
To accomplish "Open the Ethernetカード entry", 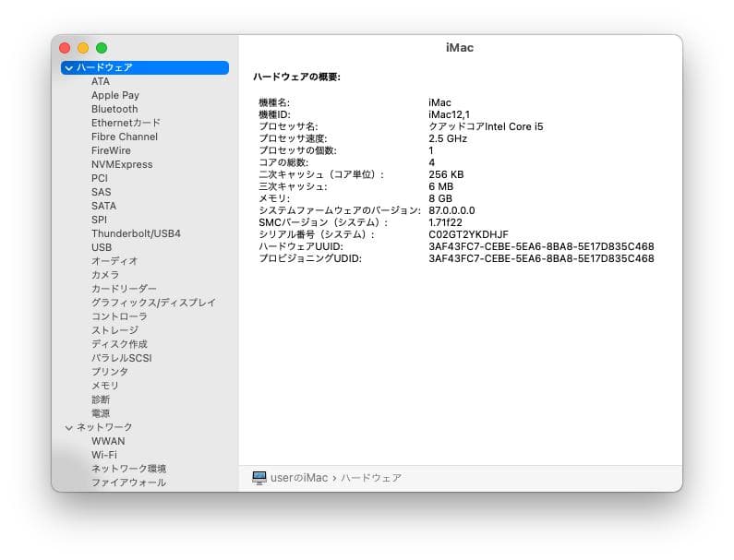I will pos(126,123).
